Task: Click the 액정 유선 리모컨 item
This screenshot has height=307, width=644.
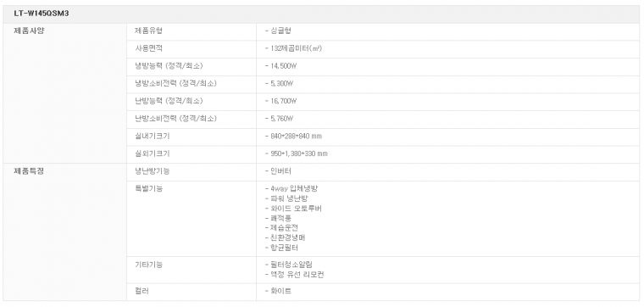Action: pyautogui.click(x=295, y=275)
